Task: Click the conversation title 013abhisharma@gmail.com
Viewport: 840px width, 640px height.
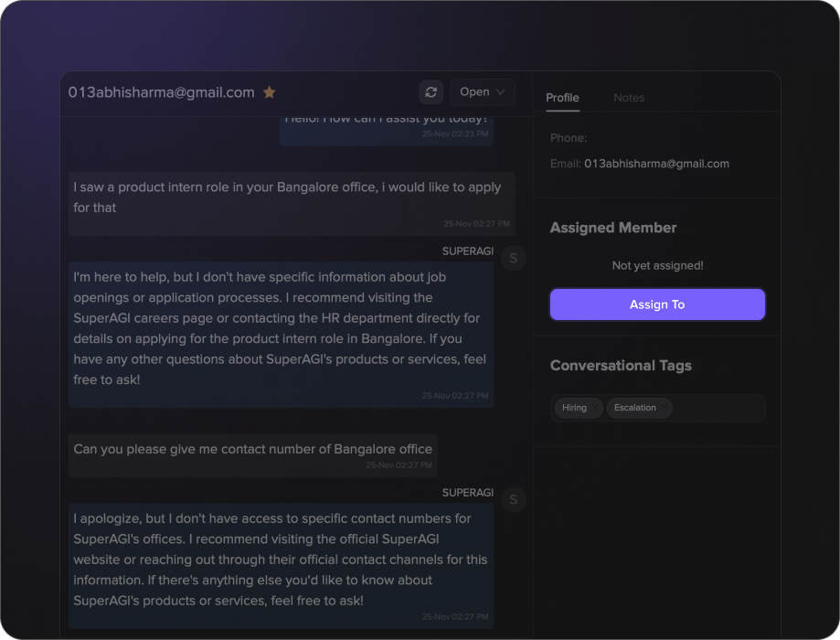Action: point(162,92)
